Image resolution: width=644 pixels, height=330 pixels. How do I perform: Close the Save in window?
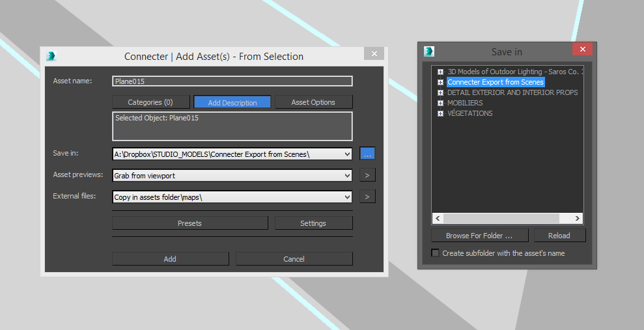[582, 49]
